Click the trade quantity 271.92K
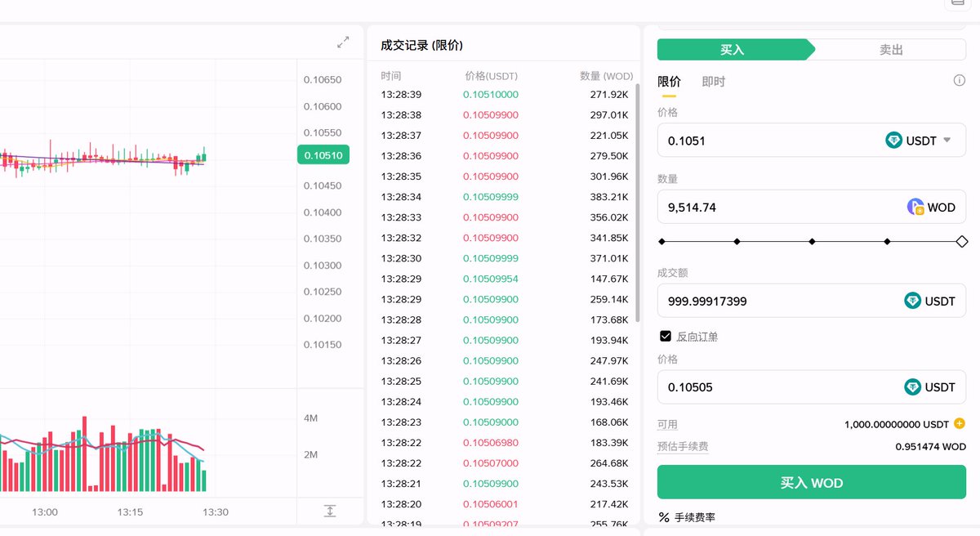This screenshot has width=980, height=536. click(608, 95)
